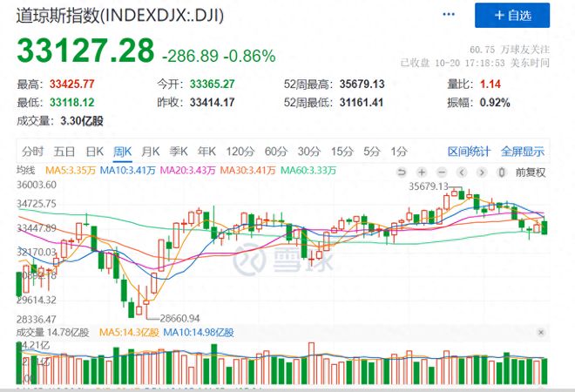Screen dimensions: 575x392
Task: Click 昨收 value 33414.17
Action: click(212, 102)
